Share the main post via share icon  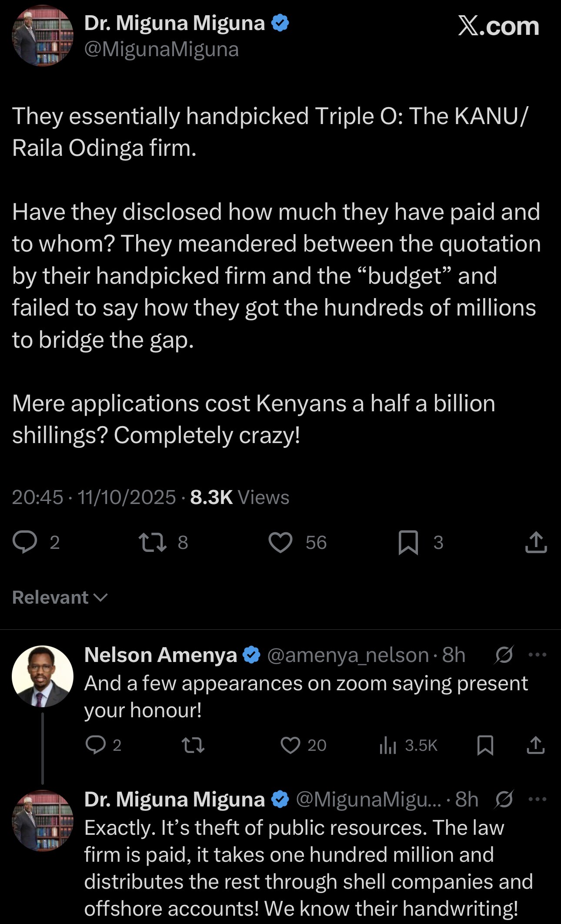(x=536, y=542)
